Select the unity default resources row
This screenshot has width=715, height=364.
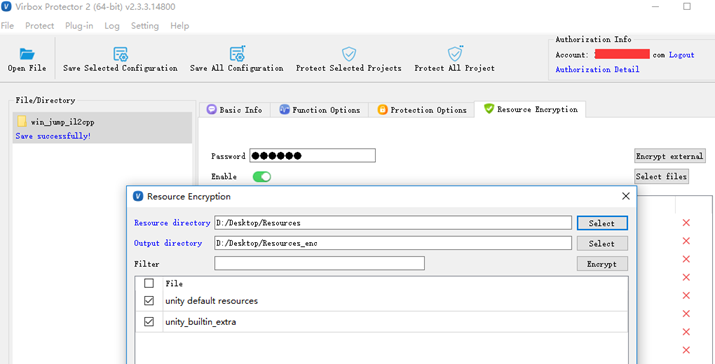coord(381,301)
